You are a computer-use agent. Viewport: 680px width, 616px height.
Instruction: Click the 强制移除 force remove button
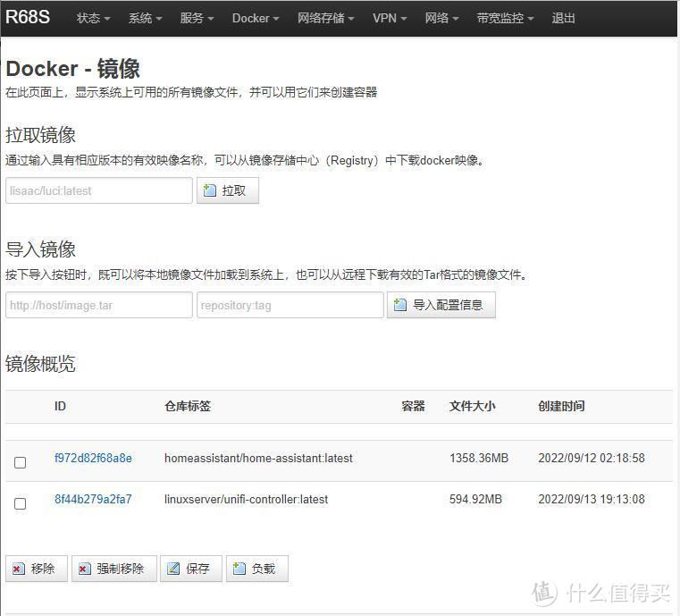click(113, 569)
